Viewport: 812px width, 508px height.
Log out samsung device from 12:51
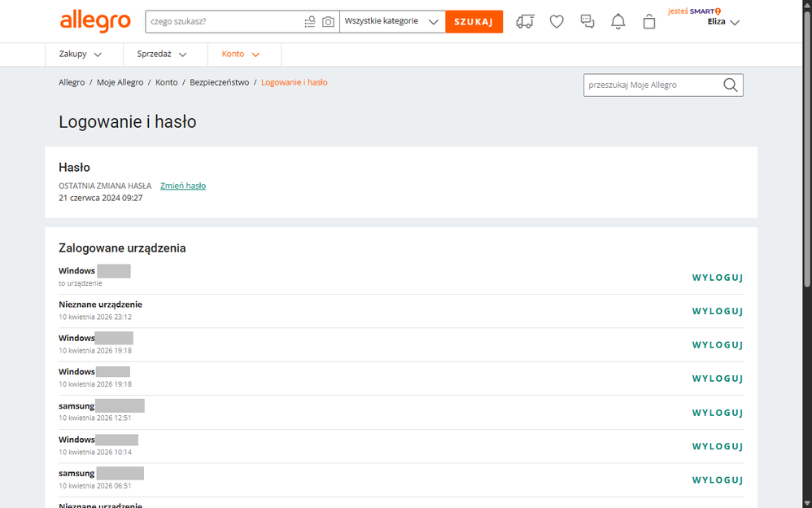pos(718,413)
